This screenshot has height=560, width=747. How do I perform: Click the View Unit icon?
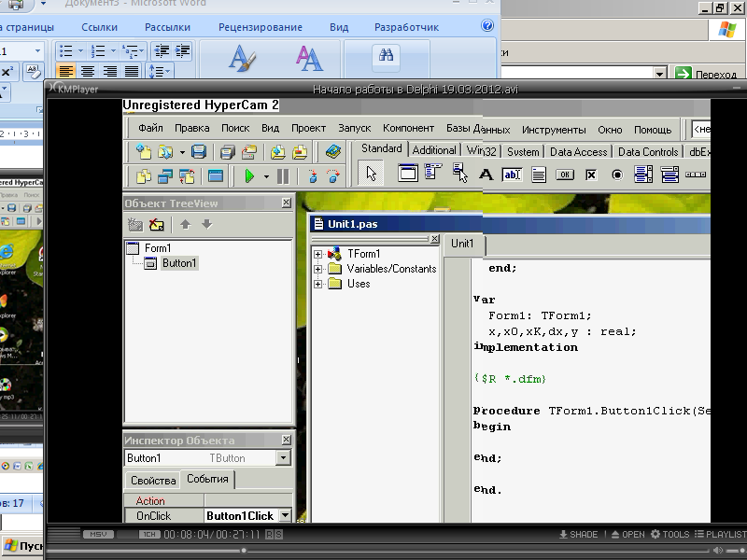click(x=144, y=176)
